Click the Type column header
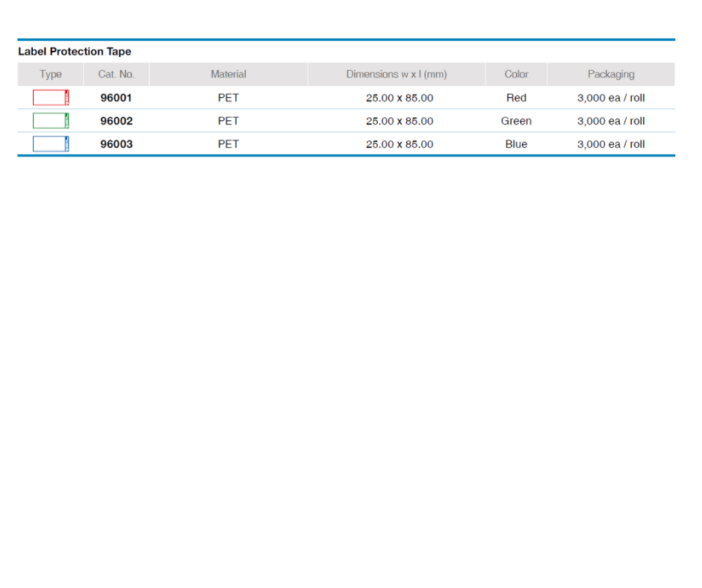Viewport: 702px width, 588px height. [51, 75]
